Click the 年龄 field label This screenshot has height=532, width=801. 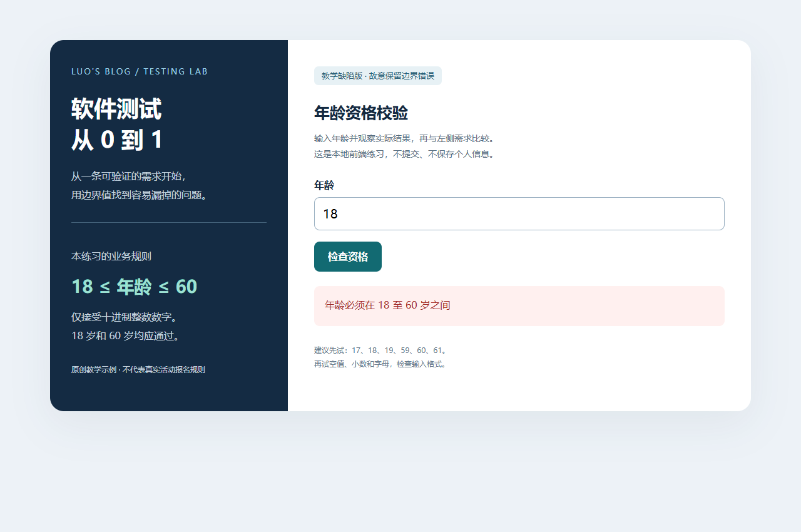pyautogui.click(x=324, y=185)
